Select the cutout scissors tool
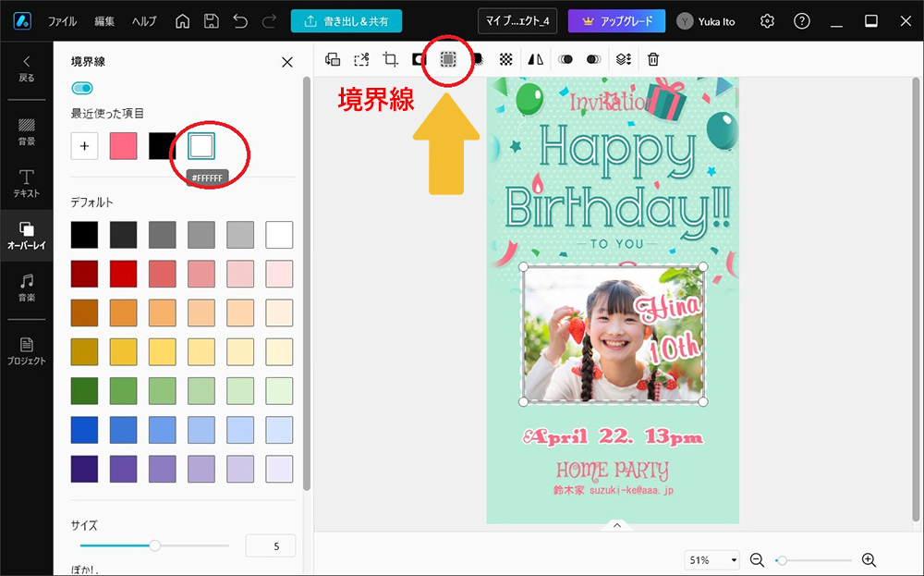Viewport: 924px width, 576px height. [x=361, y=59]
